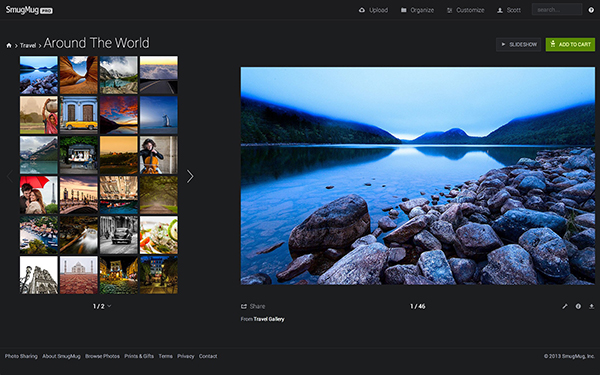
Task: Open the Travel breadcrumb link
Action: tap(28, 46)
